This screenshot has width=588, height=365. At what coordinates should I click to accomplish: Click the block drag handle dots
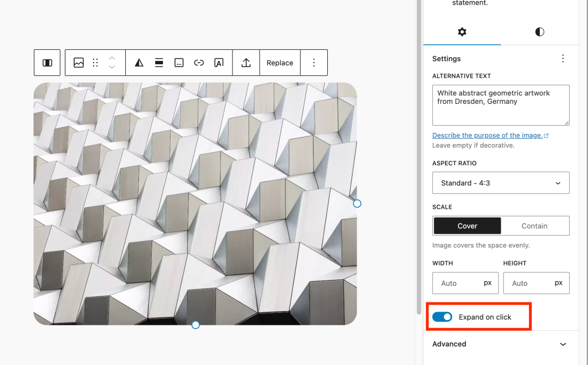coord(95,63)
